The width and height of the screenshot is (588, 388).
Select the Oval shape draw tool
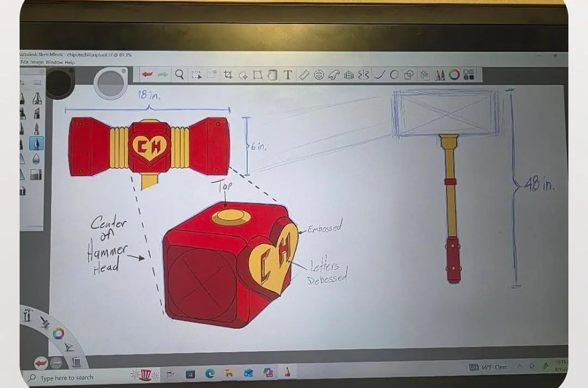click(394, 75)
